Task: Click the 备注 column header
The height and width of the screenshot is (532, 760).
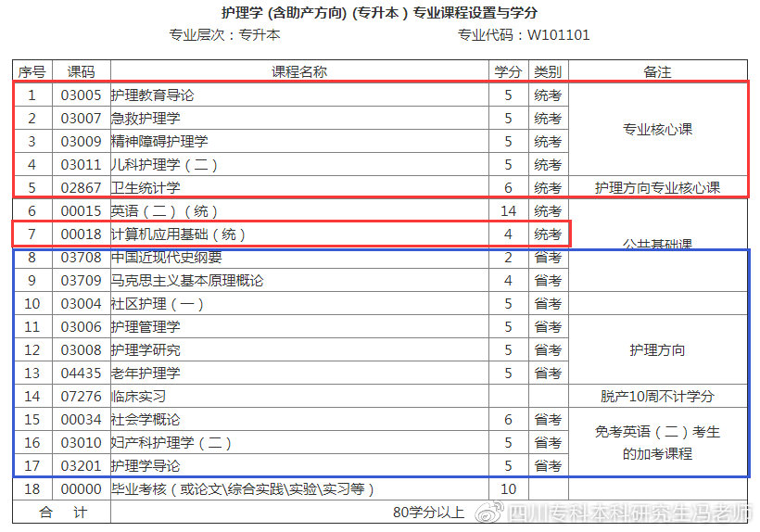Action: [x=657, y=71]
